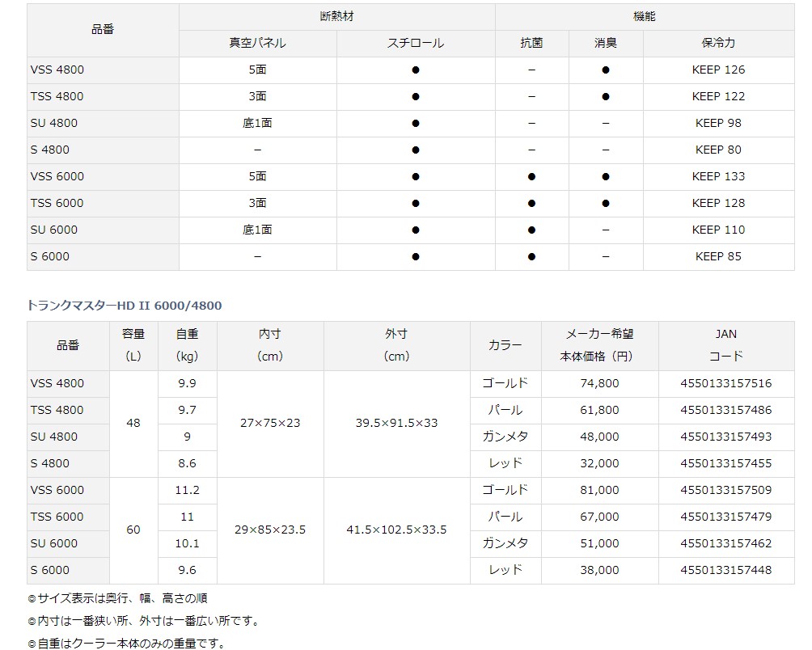Select the KEEP 122 cell
Screen dimensions: 812x650
(719, 97)
